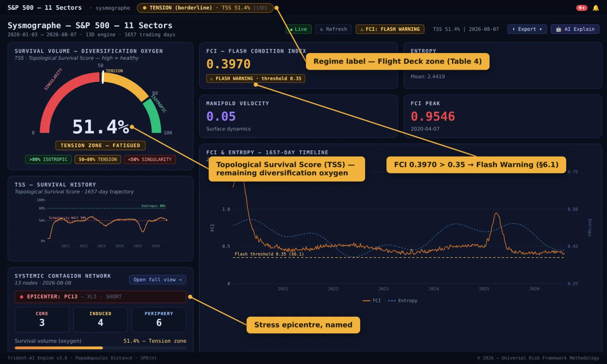Toggle the Live status indicator
This screenshot has width=607, height=364.
(x=299, y=29)
